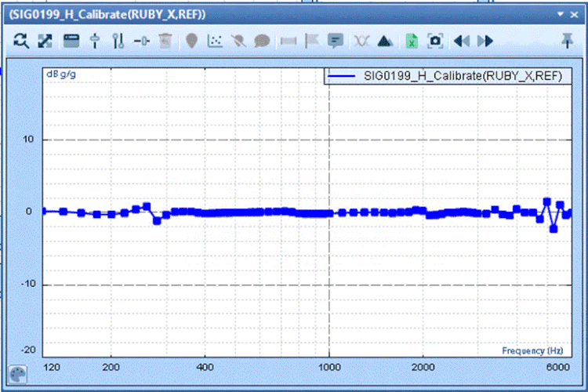Click the X-axis value 120
This screenshot has width=588, height=392.
[52, 367]
